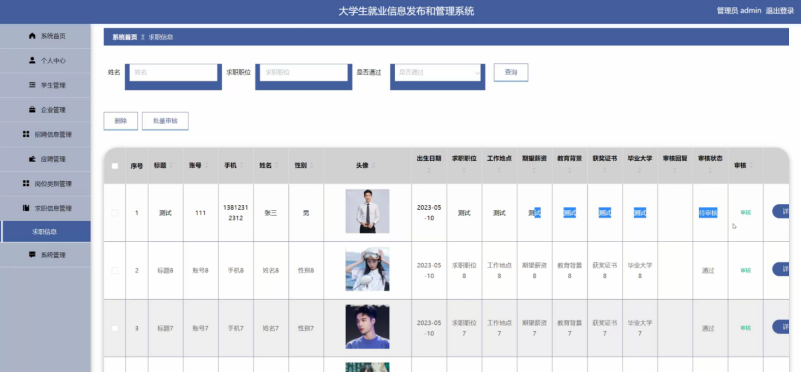Click the person icon beside 个人中心
Viewport: 801px width, 372px height.
32,60
